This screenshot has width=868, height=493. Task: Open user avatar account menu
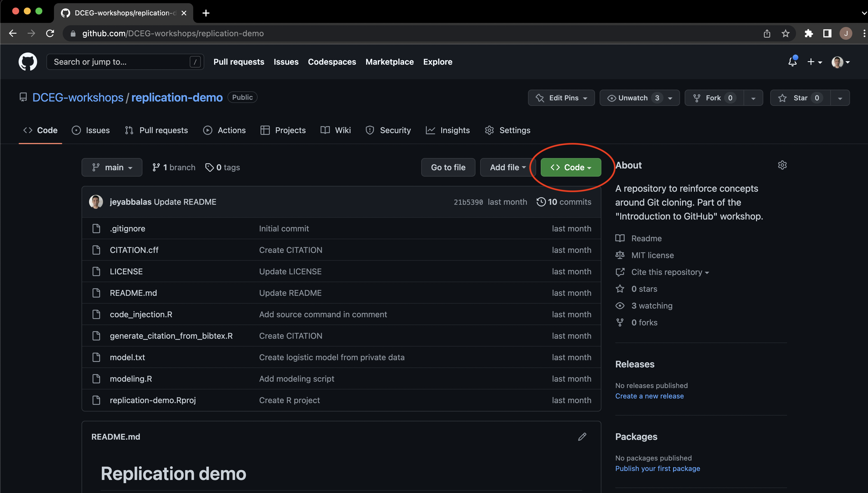click(840, 62)
